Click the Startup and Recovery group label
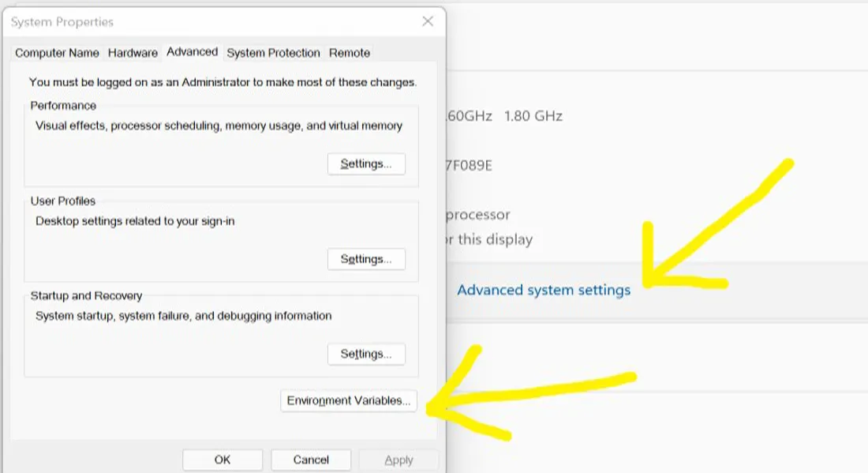Image resolution: width=868 pixels, height=473 pixels. tap(86, 296)
